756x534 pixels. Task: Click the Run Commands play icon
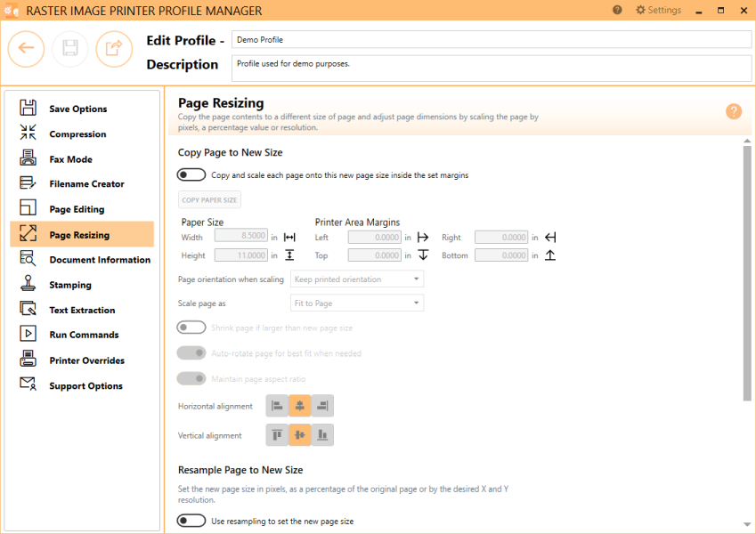coord(28,333)
